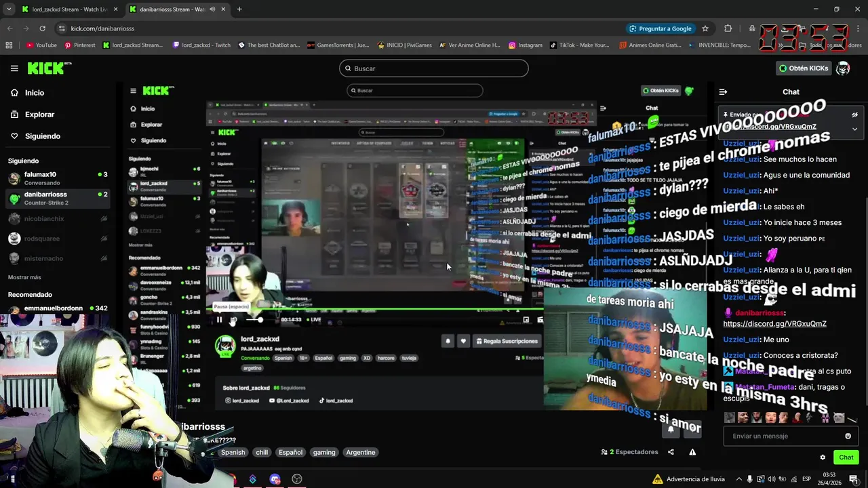Open site information icon in address bar

[62, 28]
